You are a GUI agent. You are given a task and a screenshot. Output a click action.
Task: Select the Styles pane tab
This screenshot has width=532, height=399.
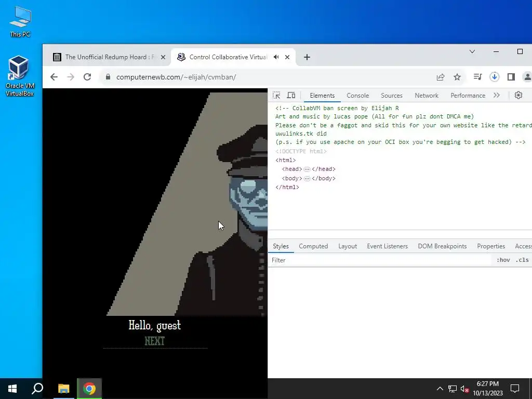281,246
